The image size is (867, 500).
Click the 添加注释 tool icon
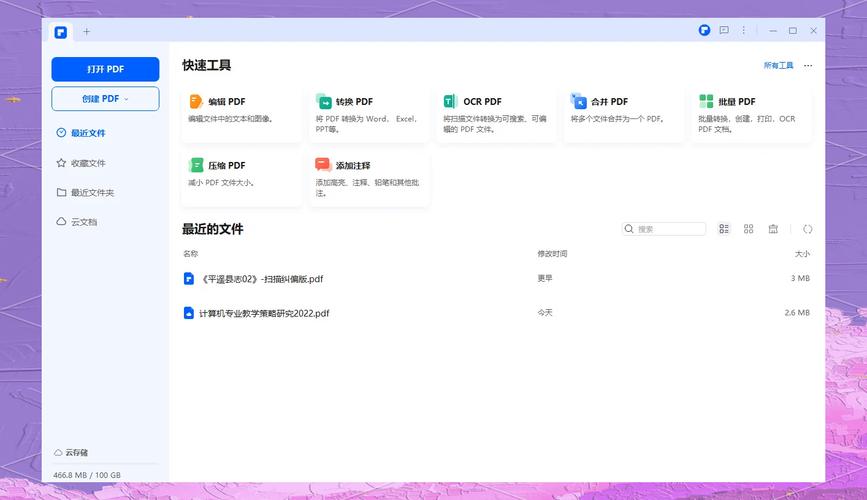pos(323,164)
